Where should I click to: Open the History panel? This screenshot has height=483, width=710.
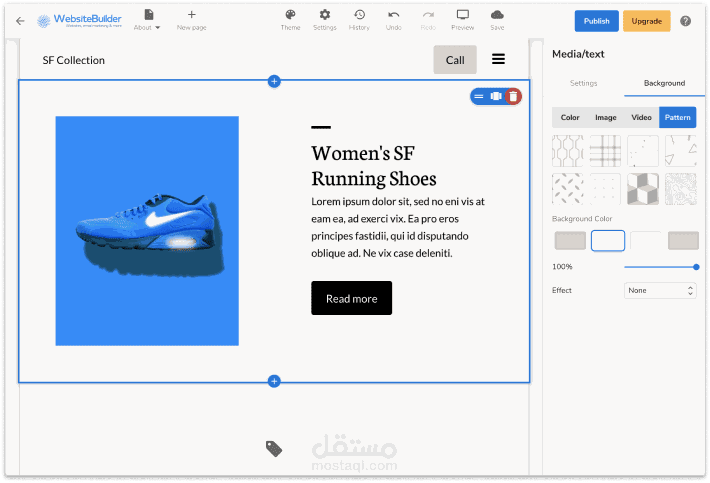[359, 20]
